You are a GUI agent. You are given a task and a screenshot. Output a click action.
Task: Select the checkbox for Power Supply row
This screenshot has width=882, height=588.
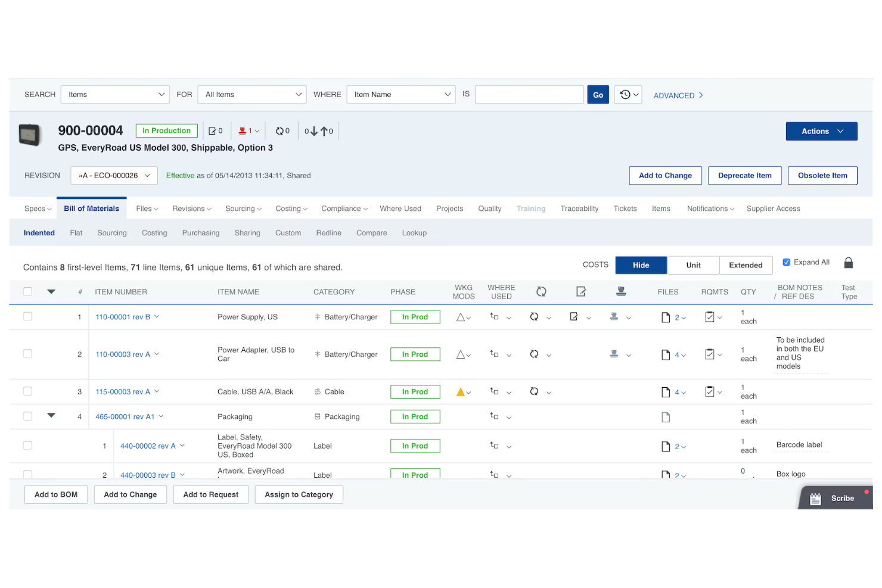[x=27, y=316]
